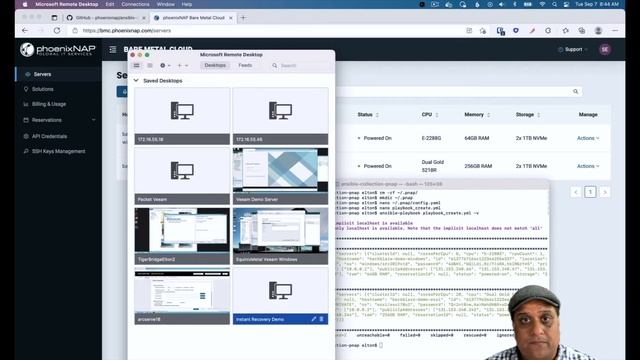Viewport: 640px width, 360px height.
Task: Open Actions menu for Dual Gold server
Action: [x=588, y=166]
